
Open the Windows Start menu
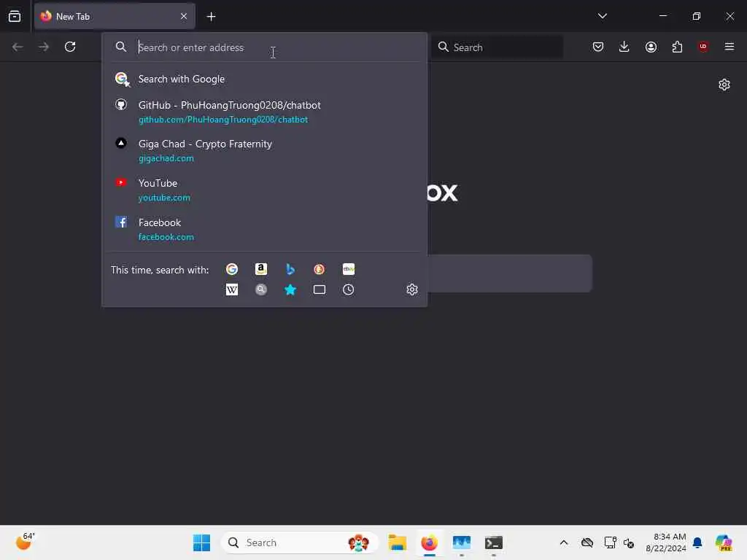pos(201,542)
